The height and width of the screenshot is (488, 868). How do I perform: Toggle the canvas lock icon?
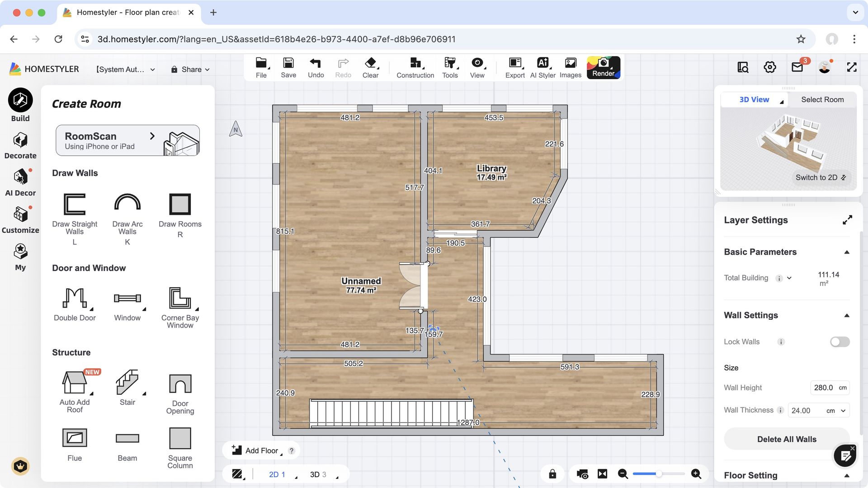552,474
